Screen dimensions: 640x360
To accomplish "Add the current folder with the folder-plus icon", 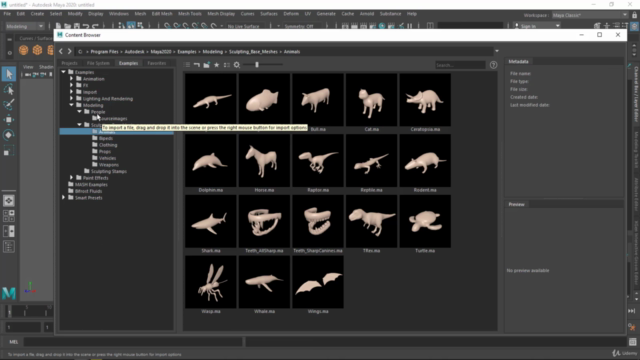I will pyautogui.click(x=207, y=65).
